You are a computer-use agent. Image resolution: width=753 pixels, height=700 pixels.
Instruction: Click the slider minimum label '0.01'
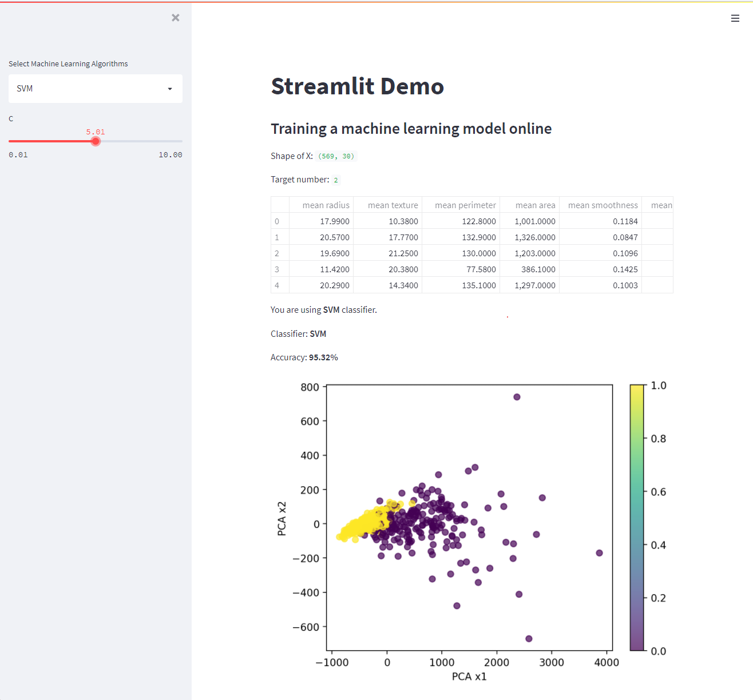tap(18, 155)
